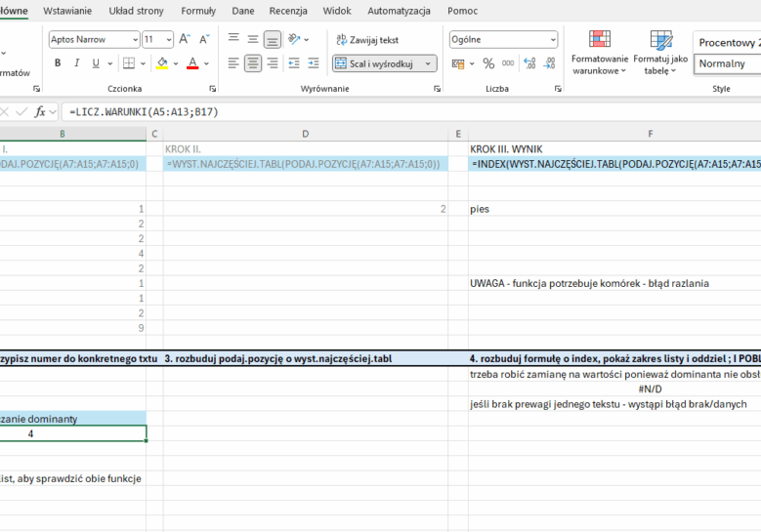The width and height of the screenshot is (761, 532).
Task: Toggle the Zawijaj tekst wrap option
Action: (x=367, y=40)
